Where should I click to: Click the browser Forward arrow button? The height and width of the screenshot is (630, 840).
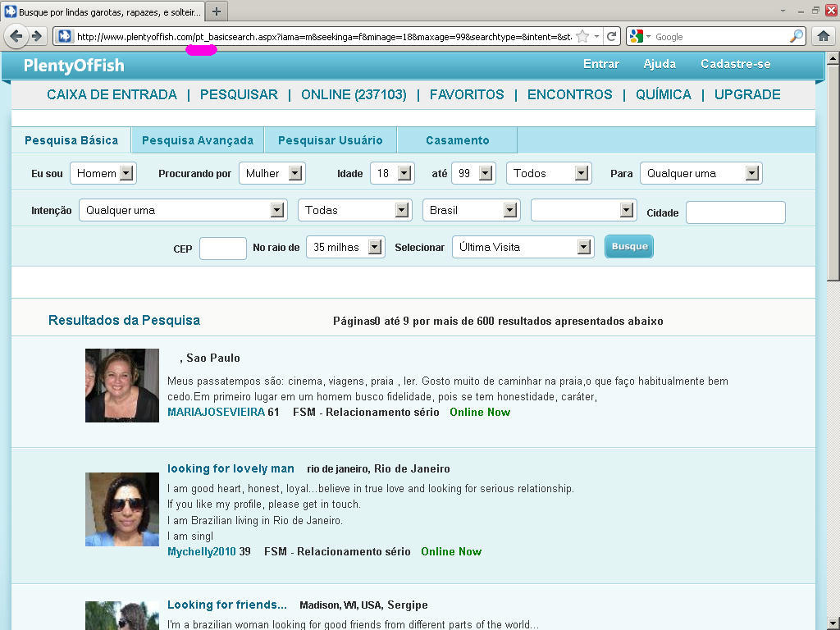point(36,36)
